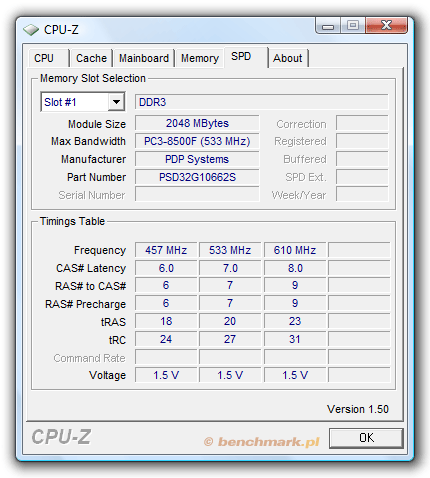This screenshot has height=478, width=430.
Task: Click the Module Size 2048 MBytes field
Action: (x=197, y=123)
